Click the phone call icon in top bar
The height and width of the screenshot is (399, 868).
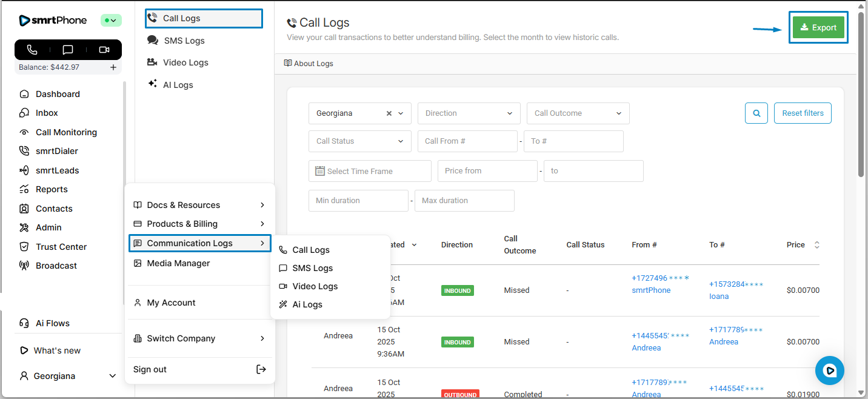pos(32,50)
